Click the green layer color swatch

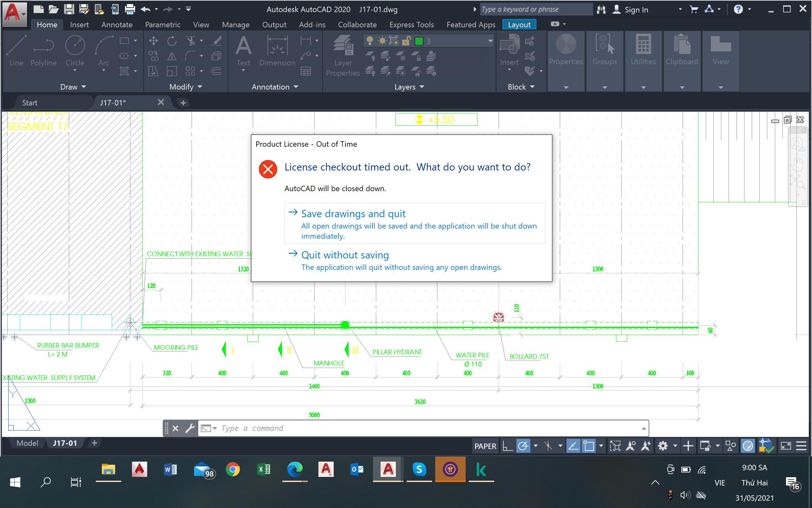[x=419, y=41]
